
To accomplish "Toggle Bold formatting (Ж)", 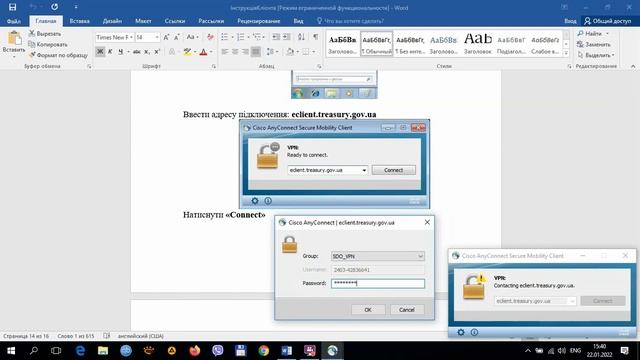I will tap(100, 52).
